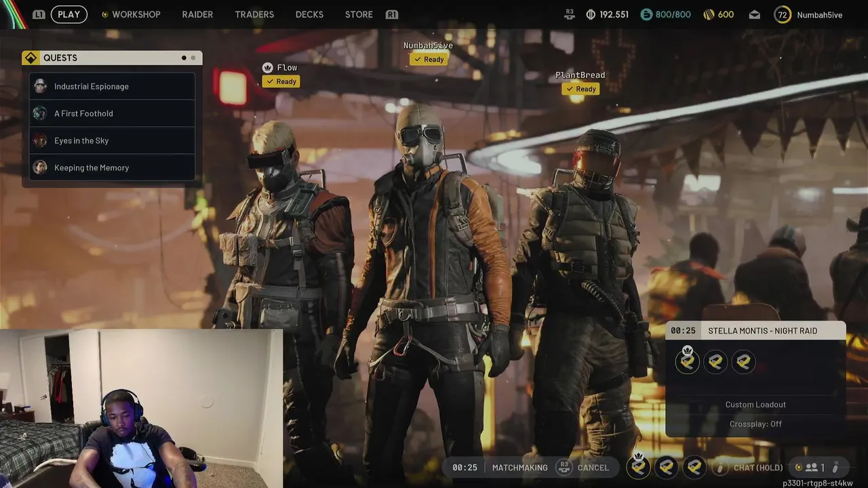Click the 192,551 coin balance
This screenshot has width=868, height=488.
(x=614, y=14)
